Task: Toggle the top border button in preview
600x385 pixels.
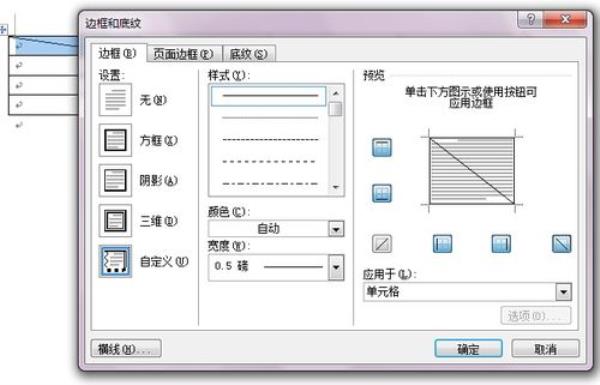Action: click(382, 148)
